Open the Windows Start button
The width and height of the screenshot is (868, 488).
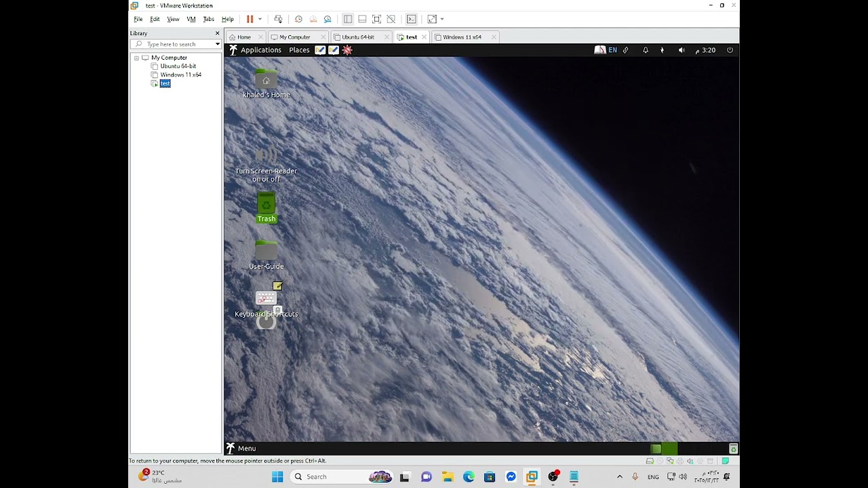click(277, 476)
